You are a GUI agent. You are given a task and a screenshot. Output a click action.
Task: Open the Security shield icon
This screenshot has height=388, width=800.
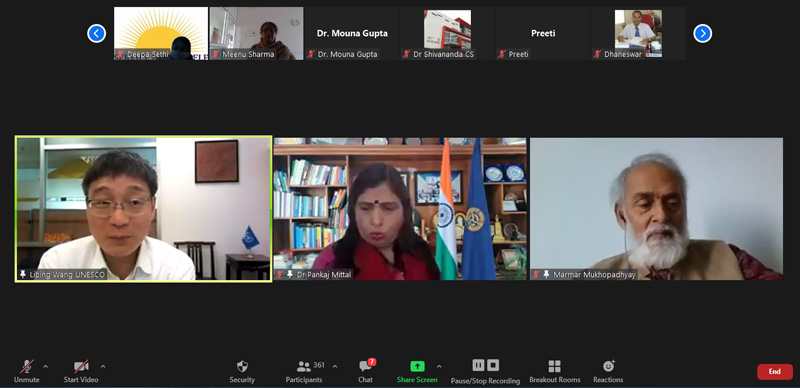pos(242,366)
